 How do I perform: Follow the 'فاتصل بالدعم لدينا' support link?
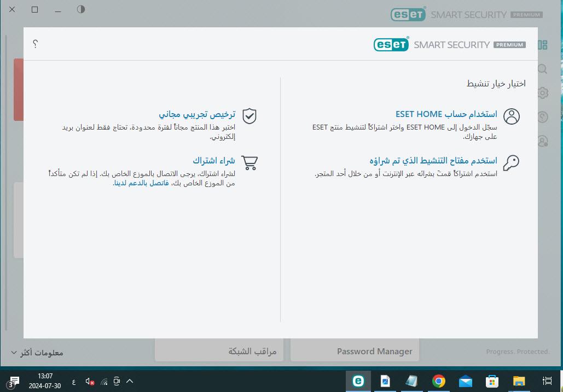tap(141, 183)
